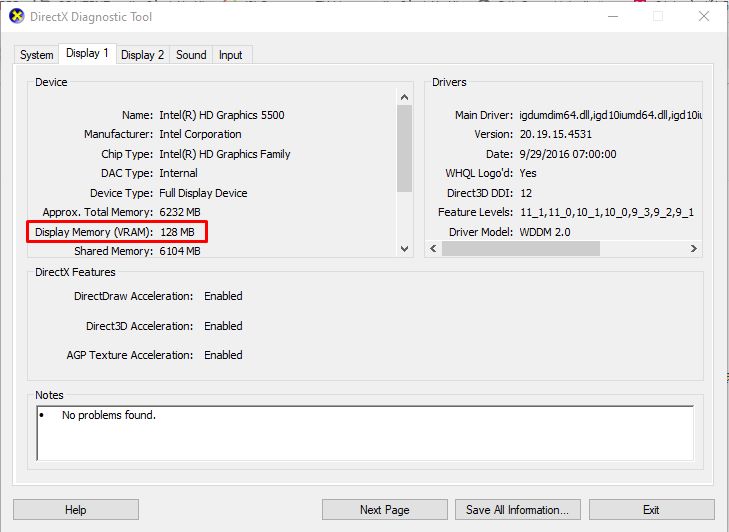Click the Help button

pyautogui.click(x=76, y=510)
